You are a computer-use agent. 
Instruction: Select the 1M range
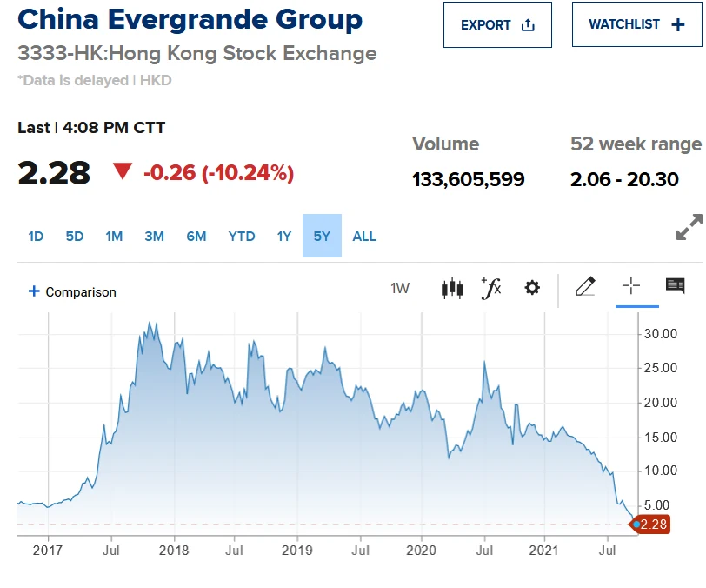[x=114, y=237]
